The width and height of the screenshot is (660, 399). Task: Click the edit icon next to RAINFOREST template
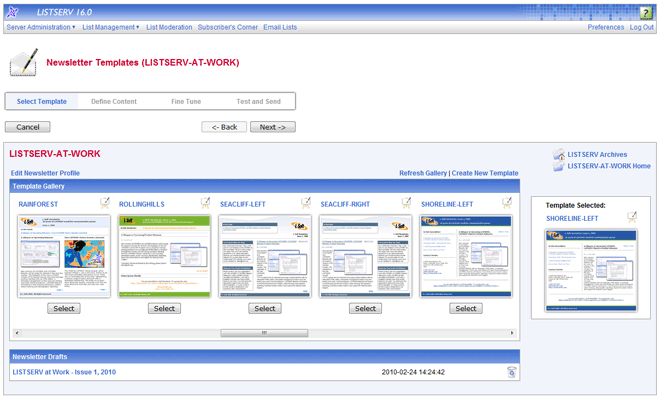click(x=105, y=203)
